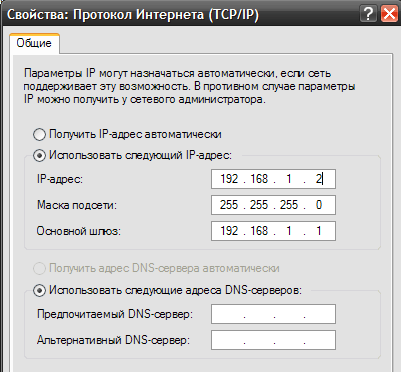Viewport: 401px width, 372px height.
Task: Click the Маска подсети label
Action: [x=77, y=205]
